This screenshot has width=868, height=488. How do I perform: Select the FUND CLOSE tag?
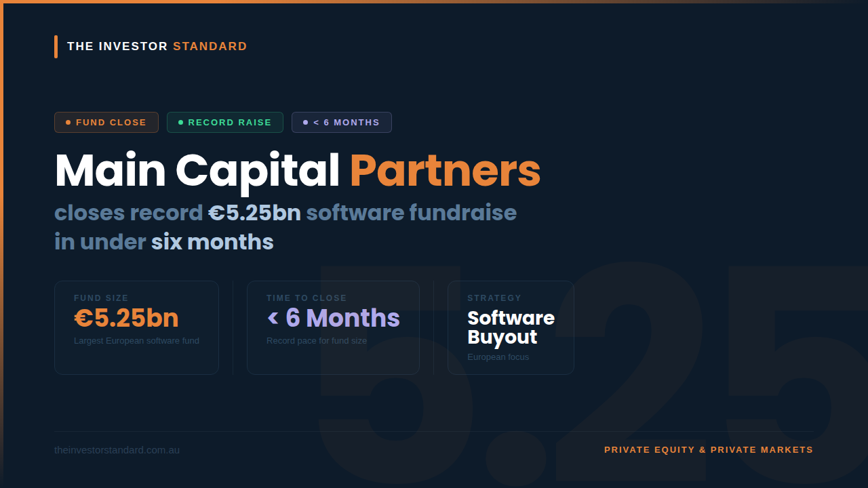pyautogui.click(x=106, y=123)
